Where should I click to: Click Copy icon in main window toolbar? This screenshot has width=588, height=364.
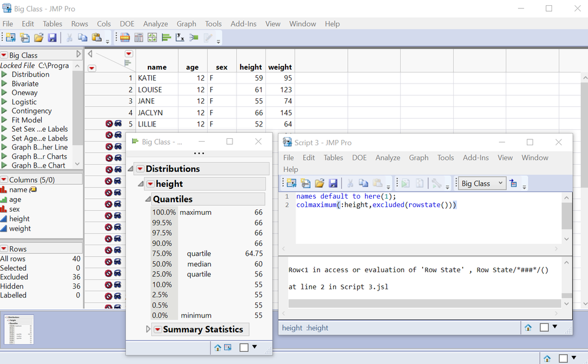click(82, 38)
